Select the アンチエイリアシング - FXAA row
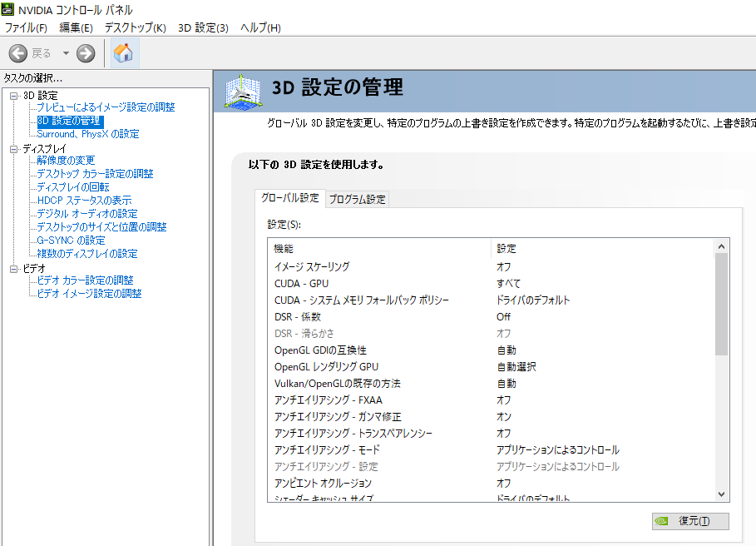 [x=491, y=400]
